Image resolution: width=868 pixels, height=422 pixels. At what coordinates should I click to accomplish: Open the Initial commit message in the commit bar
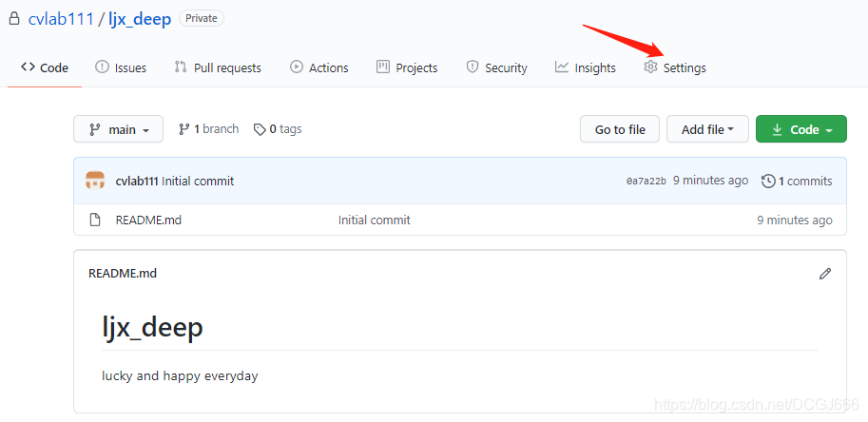point(198,181)
